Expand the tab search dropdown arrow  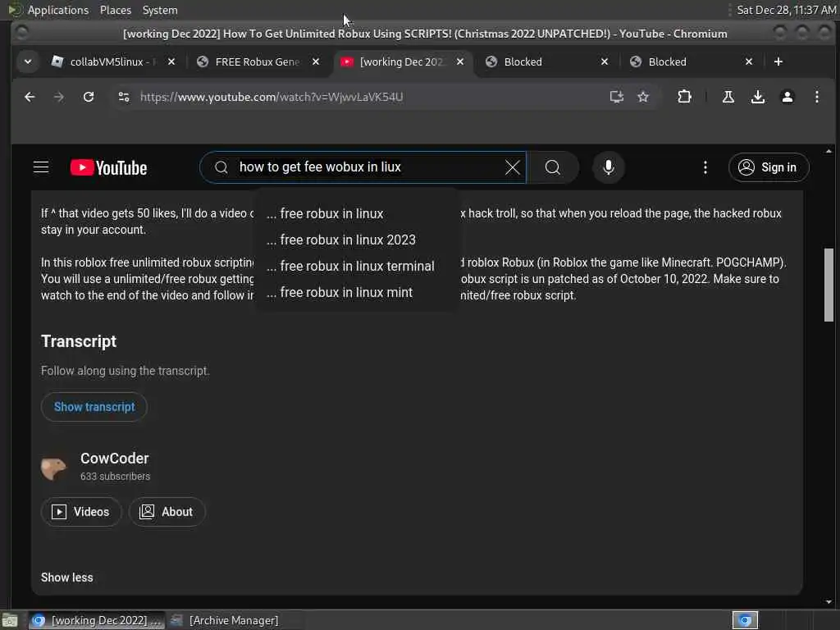[x=28, y=62]
